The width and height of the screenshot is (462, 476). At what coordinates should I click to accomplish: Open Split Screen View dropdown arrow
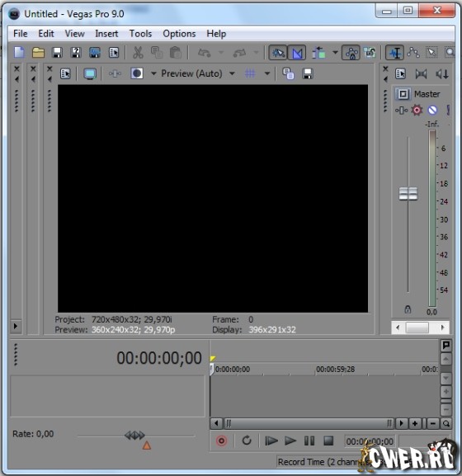point(153,73)
